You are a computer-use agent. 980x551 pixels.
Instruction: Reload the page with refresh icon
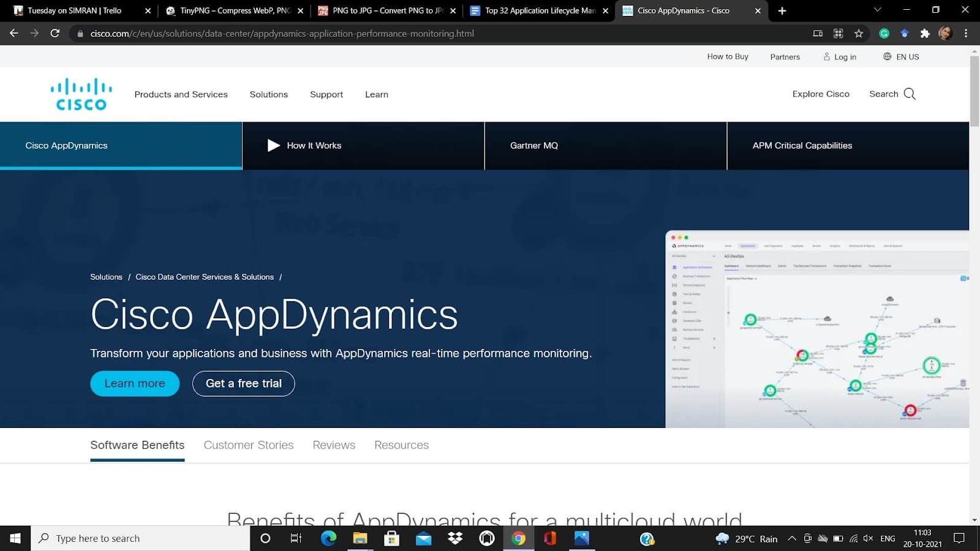point(55,33)
